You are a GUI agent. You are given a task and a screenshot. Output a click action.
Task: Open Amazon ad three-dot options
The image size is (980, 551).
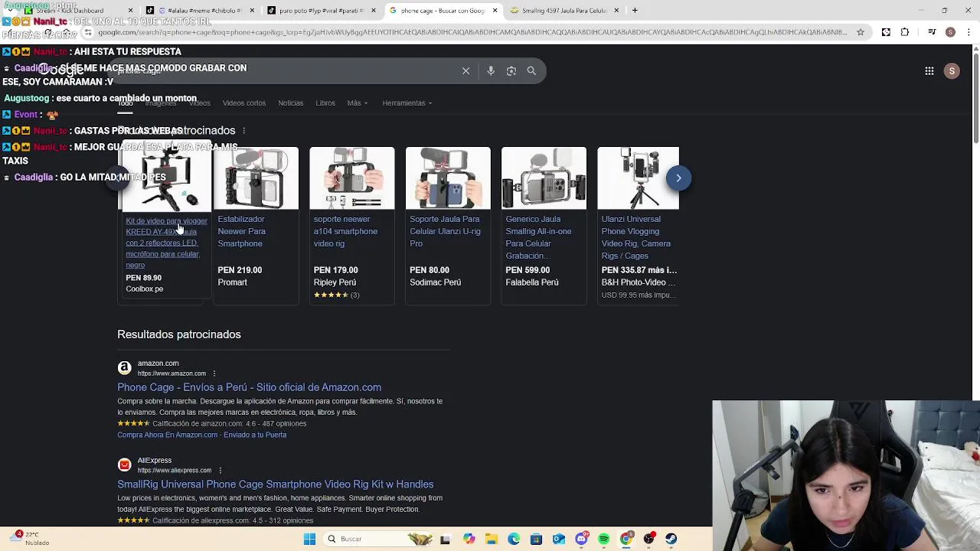(214, 373)
